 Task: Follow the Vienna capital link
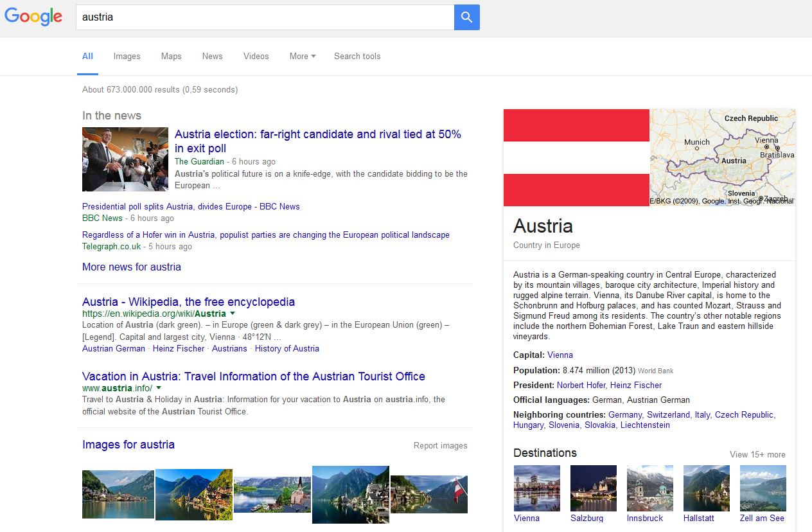tap(560, 355)
